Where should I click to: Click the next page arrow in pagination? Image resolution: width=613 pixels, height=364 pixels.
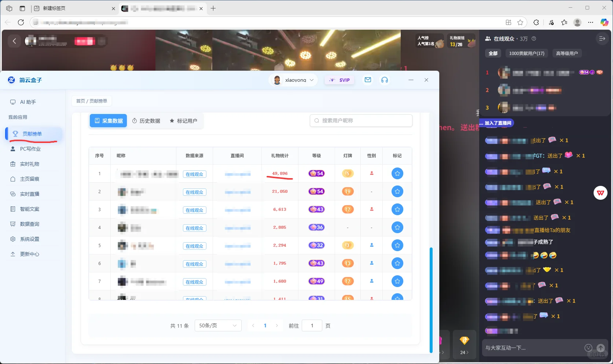coord(277,326)
